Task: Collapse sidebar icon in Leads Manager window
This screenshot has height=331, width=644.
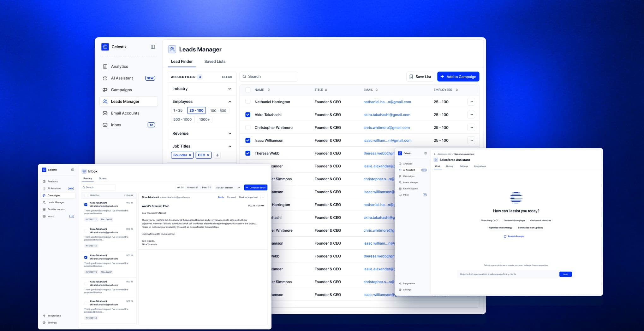Action: point(153,47)
